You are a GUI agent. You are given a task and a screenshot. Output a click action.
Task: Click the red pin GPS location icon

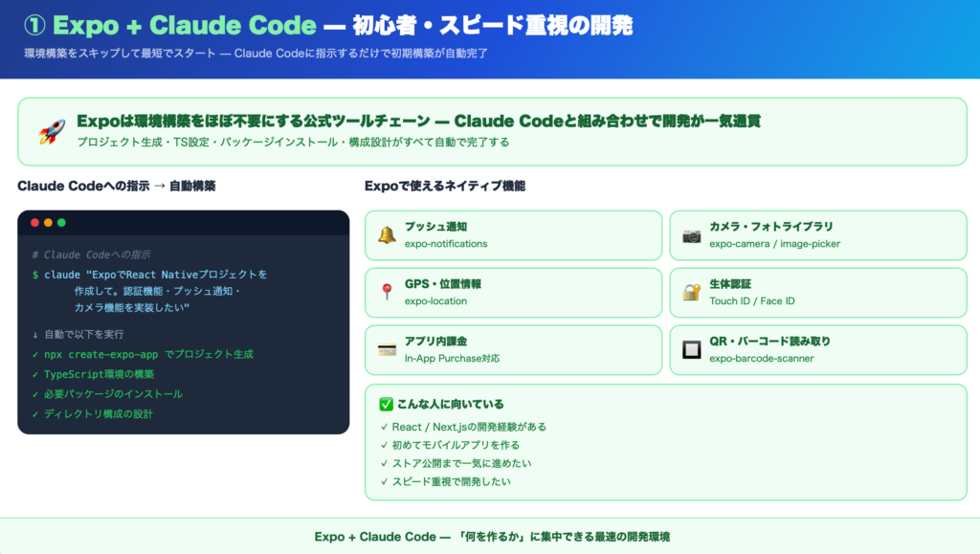tap(387, 293)
